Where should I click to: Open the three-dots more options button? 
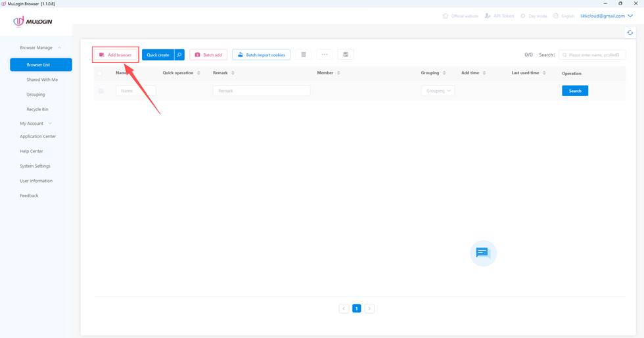pyautogui.click(x=325, y=55)
